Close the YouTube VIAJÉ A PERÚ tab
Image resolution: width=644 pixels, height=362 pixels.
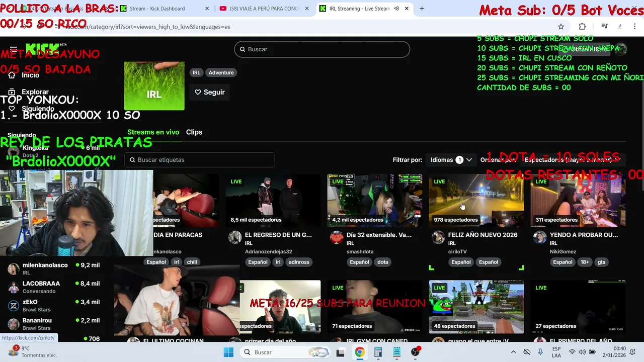coord(307,9)
